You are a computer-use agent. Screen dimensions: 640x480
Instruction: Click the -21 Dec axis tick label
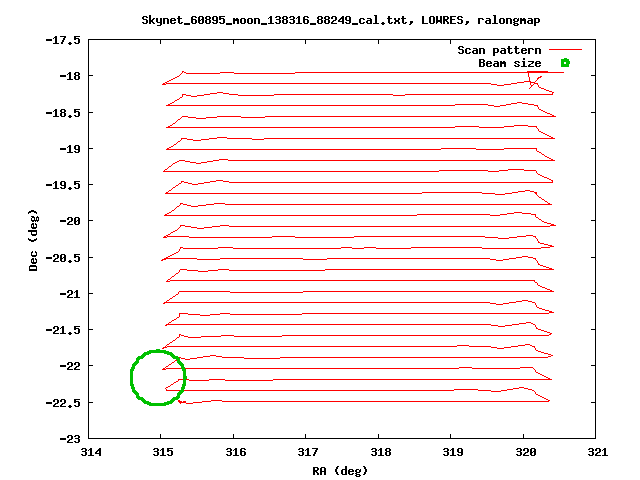(x=70, y=294)
